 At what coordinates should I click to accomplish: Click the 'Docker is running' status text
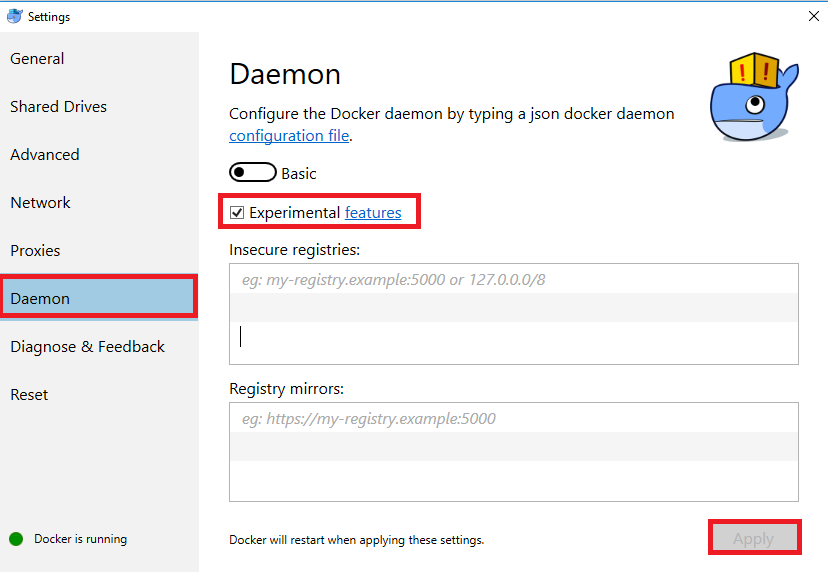80,539
